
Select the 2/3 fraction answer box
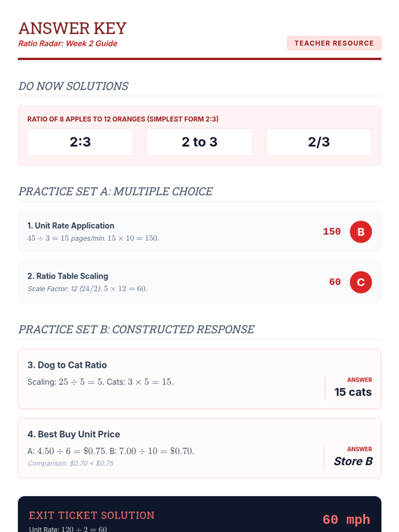319,142
